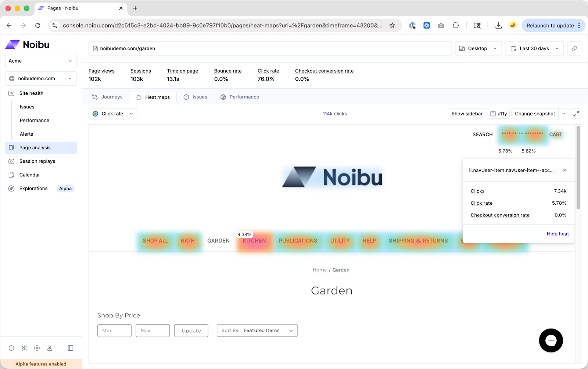Open the media control icon in browser toolbar
The height and width of the screenshot is (369, 588).
pos(477,25)
